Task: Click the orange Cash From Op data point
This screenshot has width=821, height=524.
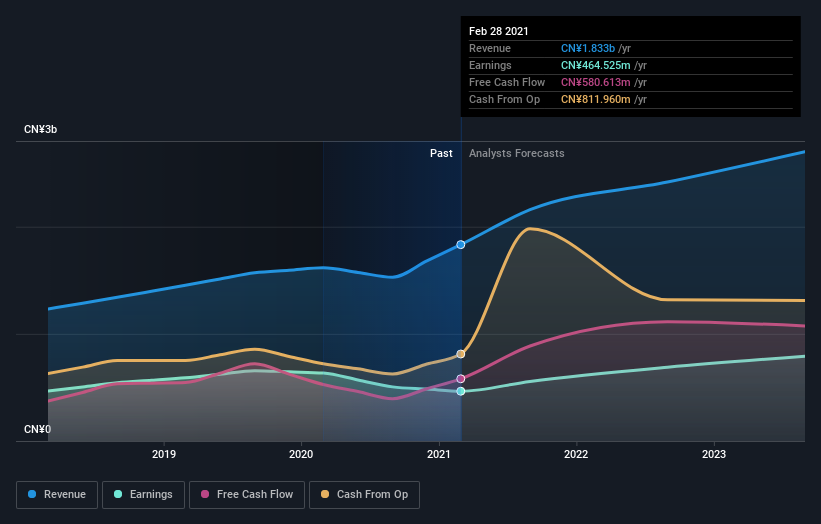Action: point(461,354)
